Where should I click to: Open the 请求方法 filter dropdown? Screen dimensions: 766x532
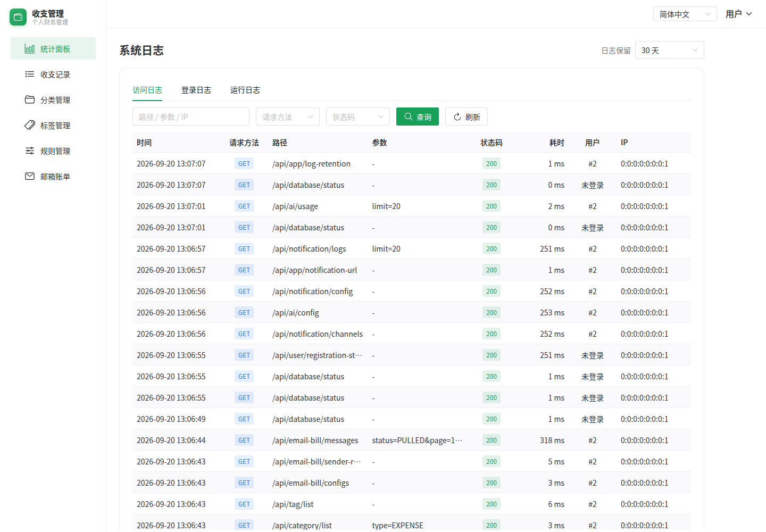pyautogui.click(x=288, y=117)
